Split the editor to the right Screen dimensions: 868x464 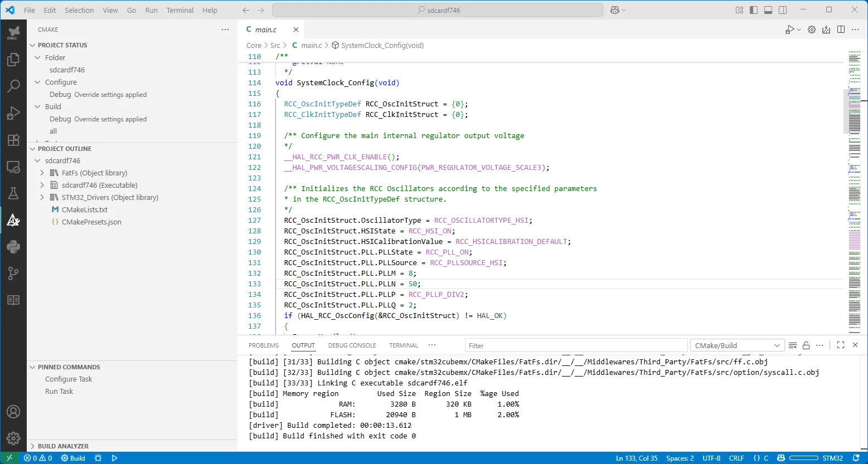coord(841,30)
